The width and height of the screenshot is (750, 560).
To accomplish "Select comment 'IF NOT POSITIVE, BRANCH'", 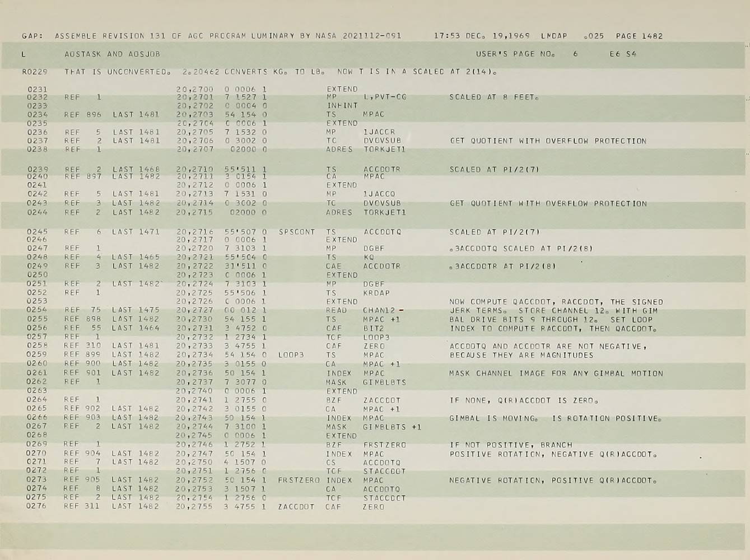I will 511,445.
